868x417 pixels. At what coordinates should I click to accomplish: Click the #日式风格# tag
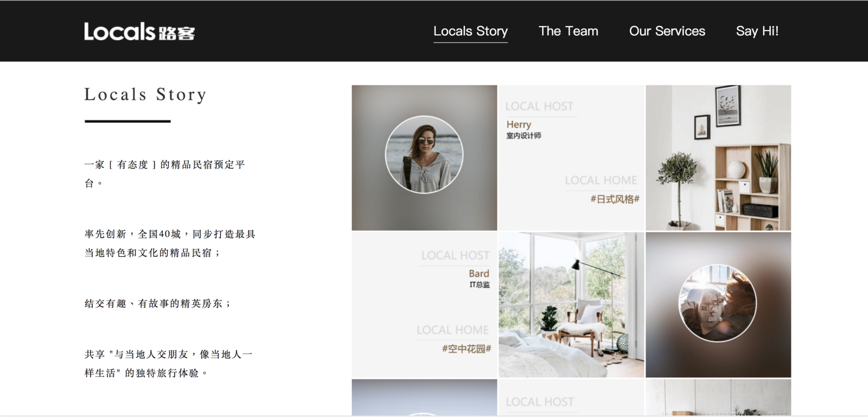click(x=615, y=199)
